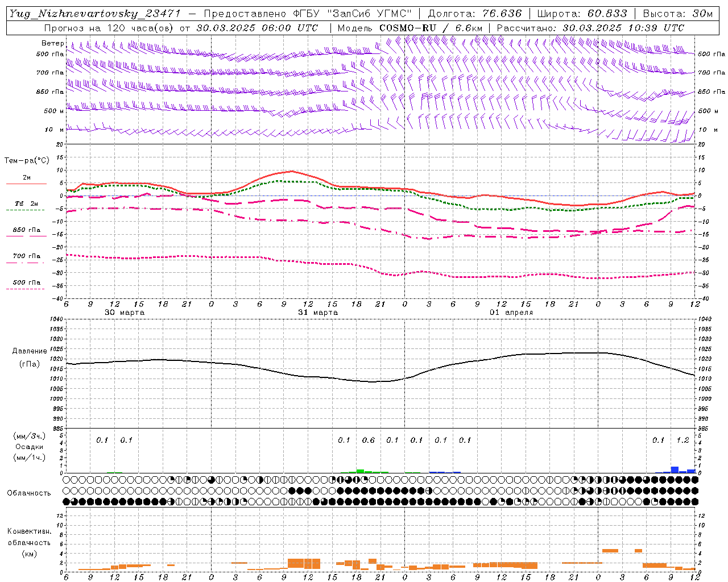Click green dashed line sample under 'Td 2м'
The image size is (728, 582).
pos(25,210)
